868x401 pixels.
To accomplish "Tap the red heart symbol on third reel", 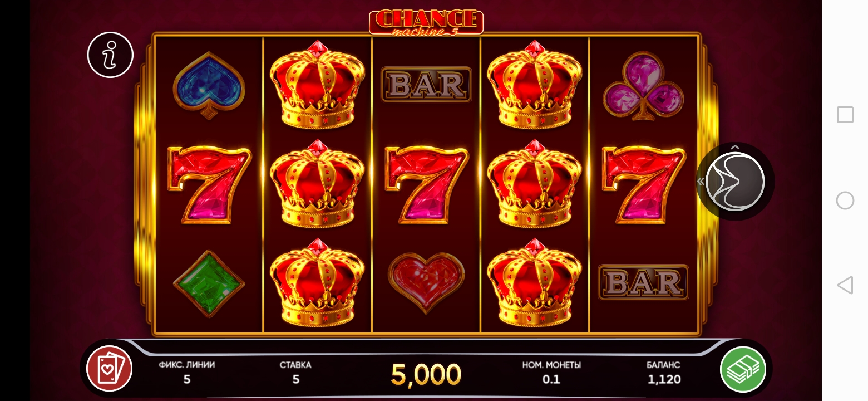I will pos(426,282).
